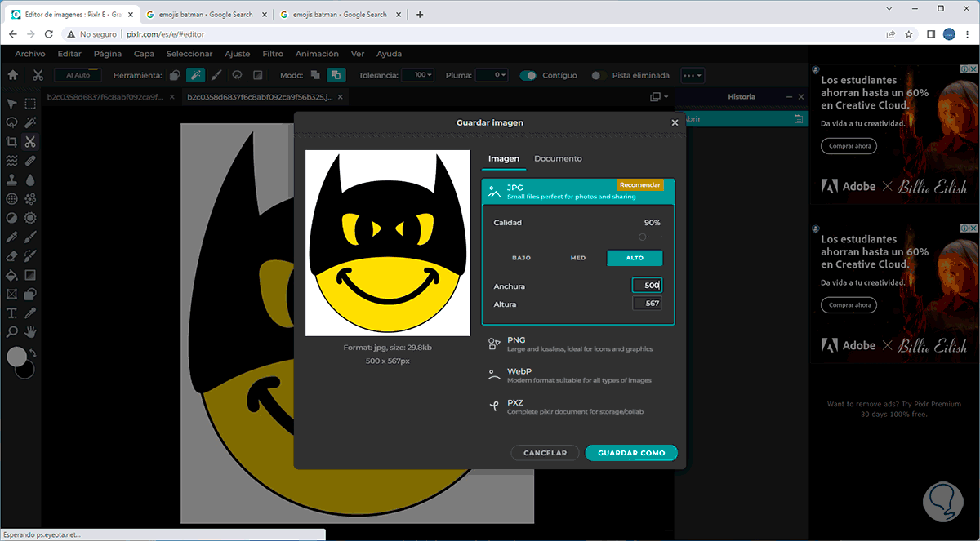This screenshot has height=541, width=980.
Task: Select the Gradient tool
Action: click(x=30, y=275)
